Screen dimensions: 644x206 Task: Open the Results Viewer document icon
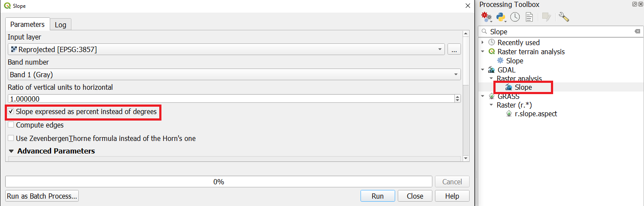pos(529,17)
